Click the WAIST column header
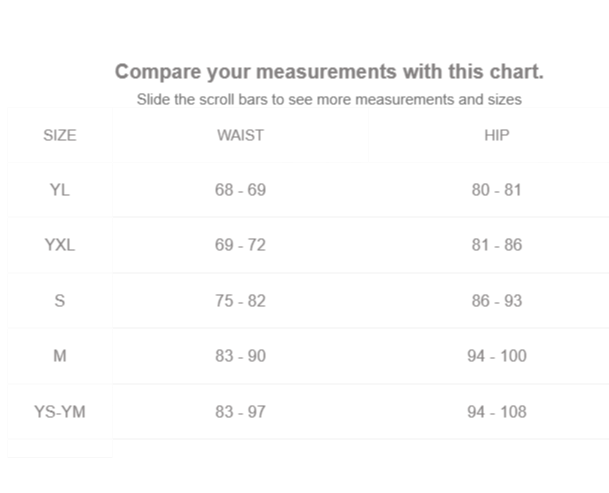Screen dimensions: 609x493 (240, 135)
